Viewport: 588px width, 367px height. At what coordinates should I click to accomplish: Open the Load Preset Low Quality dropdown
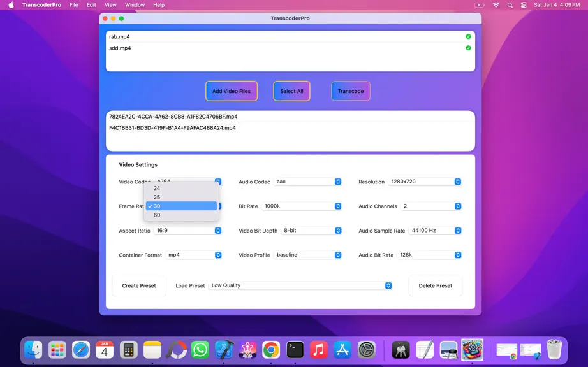[x=300, y=285]
